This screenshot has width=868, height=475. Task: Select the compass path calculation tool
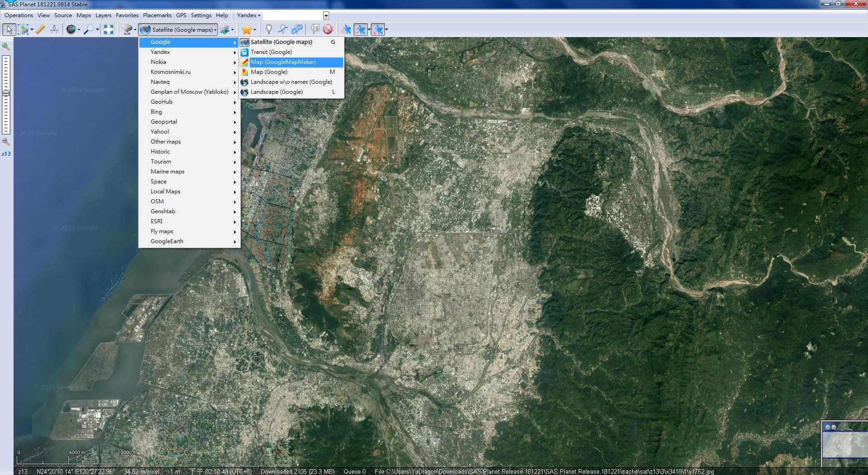click(54, 30)
